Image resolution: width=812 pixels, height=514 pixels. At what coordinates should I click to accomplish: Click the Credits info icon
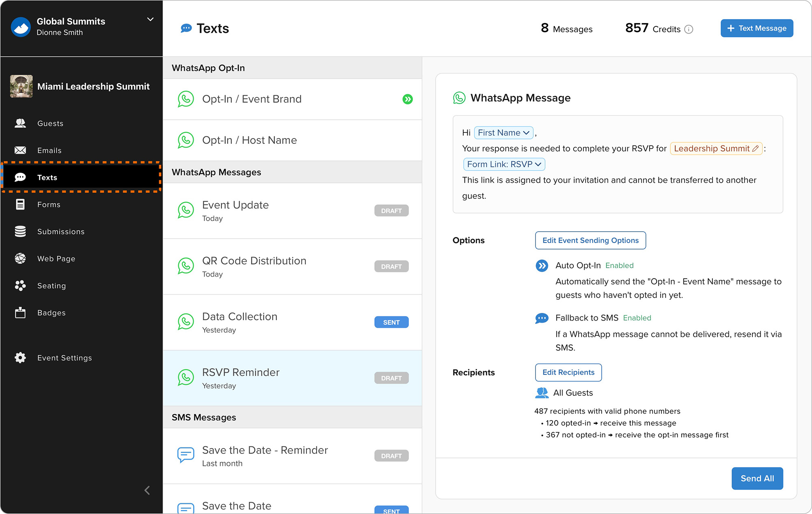[x=689, y=29]
